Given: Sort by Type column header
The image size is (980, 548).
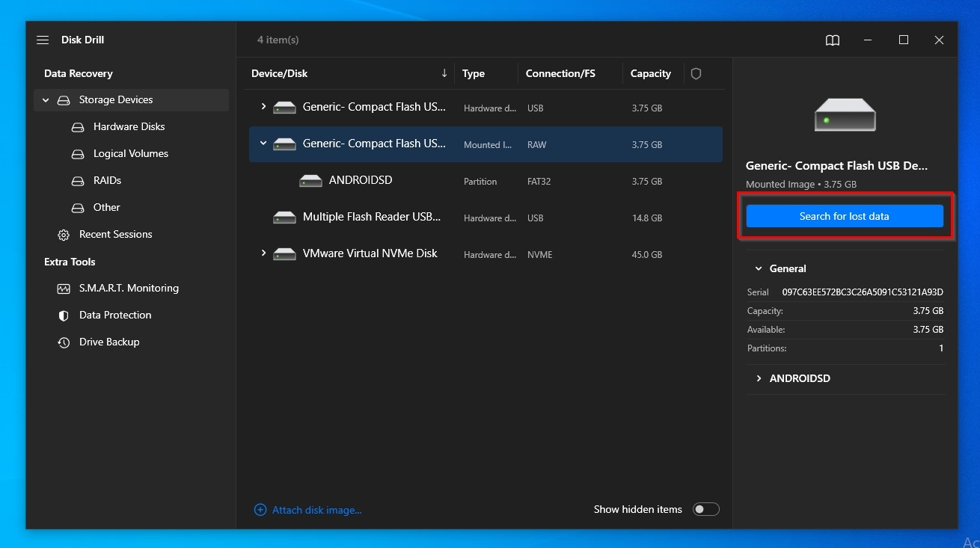Looking at the screenshot, I should point(474,73).
